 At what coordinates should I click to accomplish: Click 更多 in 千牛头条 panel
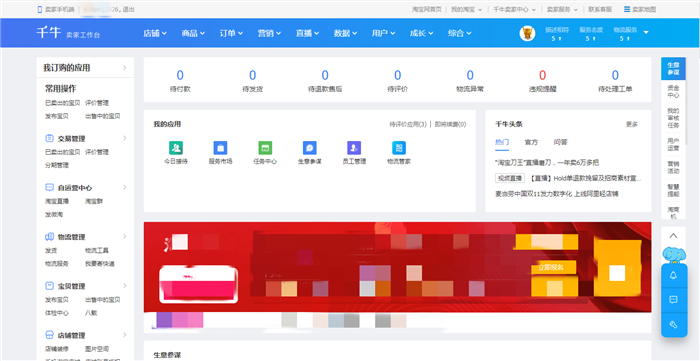(x=632, y=124)
